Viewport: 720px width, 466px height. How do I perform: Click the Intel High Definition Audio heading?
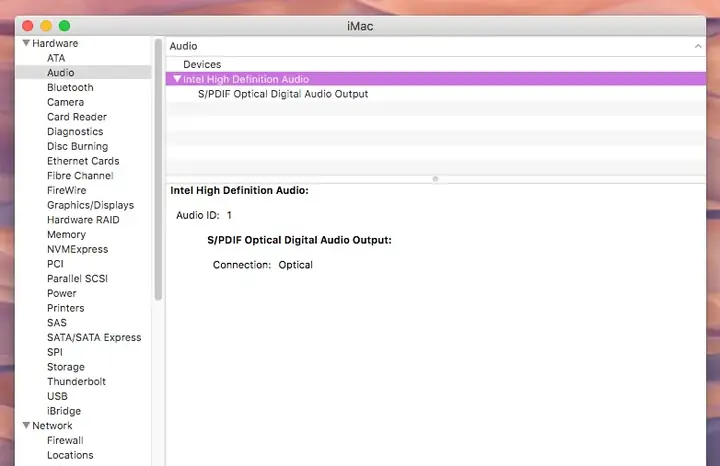coord(239,190)
